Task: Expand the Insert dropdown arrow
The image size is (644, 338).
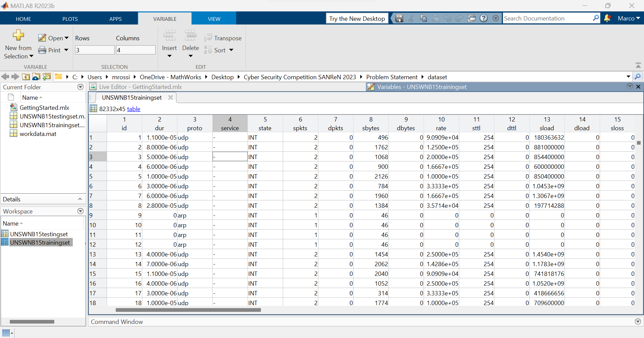Action: pos(169,56)
